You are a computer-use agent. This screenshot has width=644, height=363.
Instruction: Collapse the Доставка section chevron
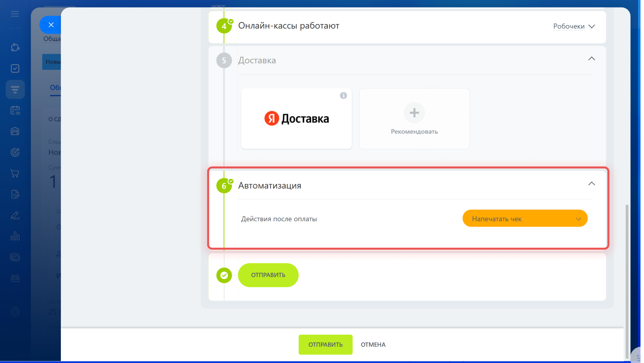point(592,59)
